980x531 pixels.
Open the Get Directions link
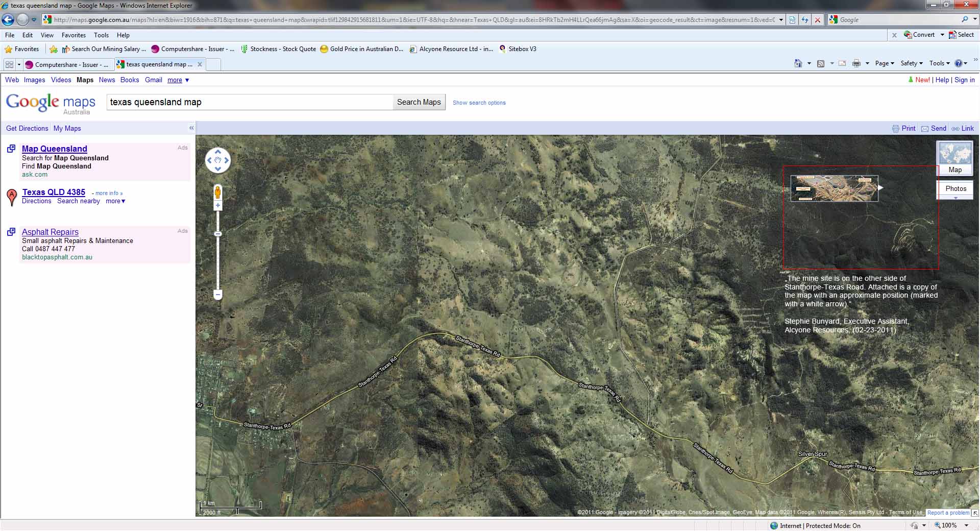[x=27, y=129]
